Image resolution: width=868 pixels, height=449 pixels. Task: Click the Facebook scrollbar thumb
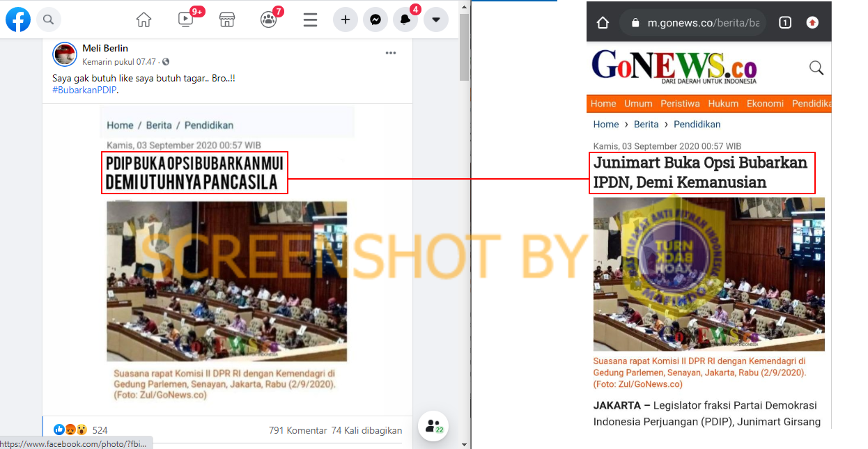click(465, 47)
